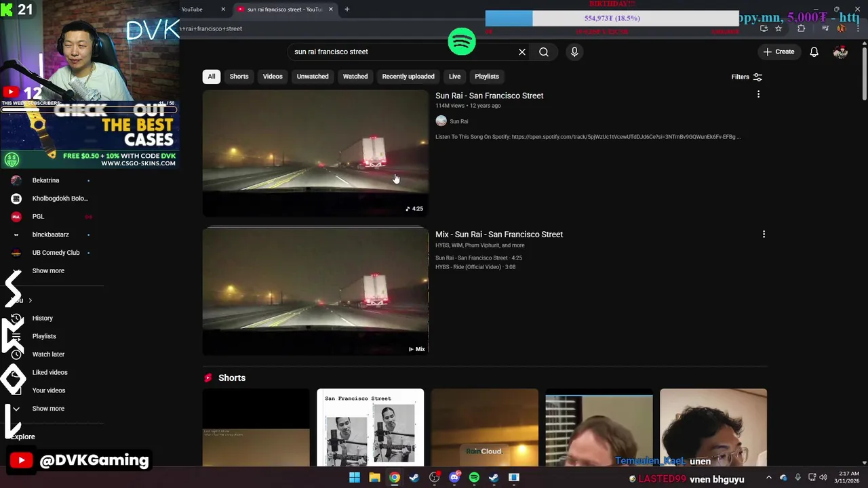Open the Mix playlist thumbnail

click(x=315, y=291)
